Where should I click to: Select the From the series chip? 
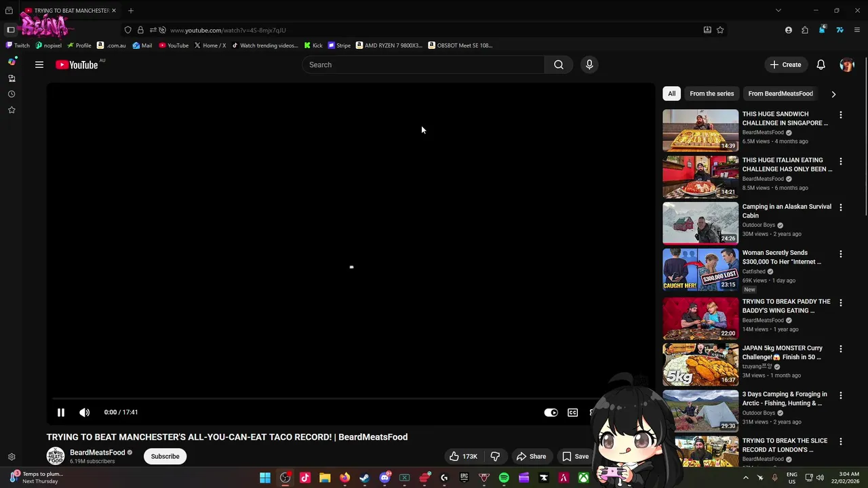click(x=711, y=94)
